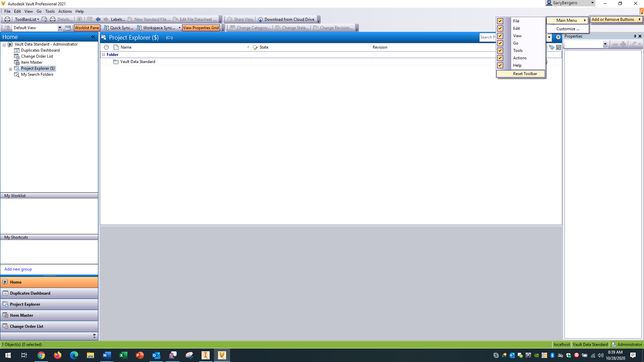
Task: Open My Search Folders in the tree
Action: 37,74
